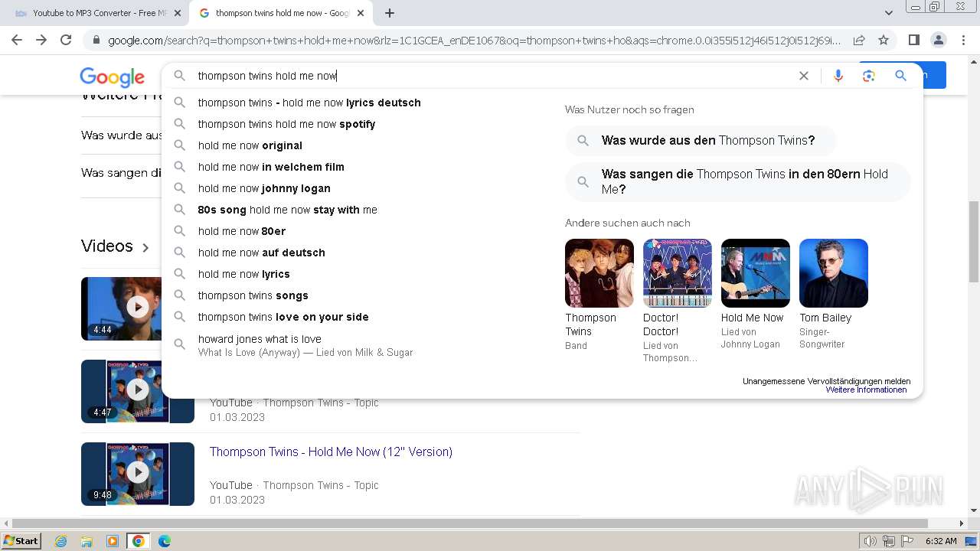Click the 6:32 AM system clock
980x551 pixels.
point(941,541)
